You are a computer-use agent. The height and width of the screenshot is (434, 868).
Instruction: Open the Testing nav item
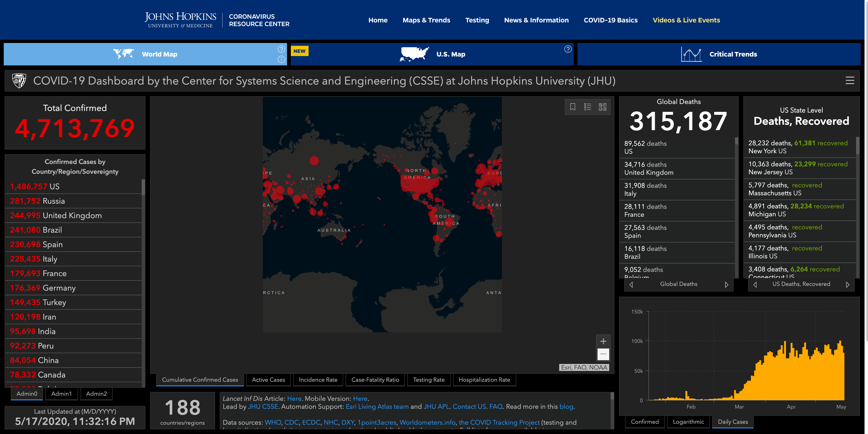477,20
